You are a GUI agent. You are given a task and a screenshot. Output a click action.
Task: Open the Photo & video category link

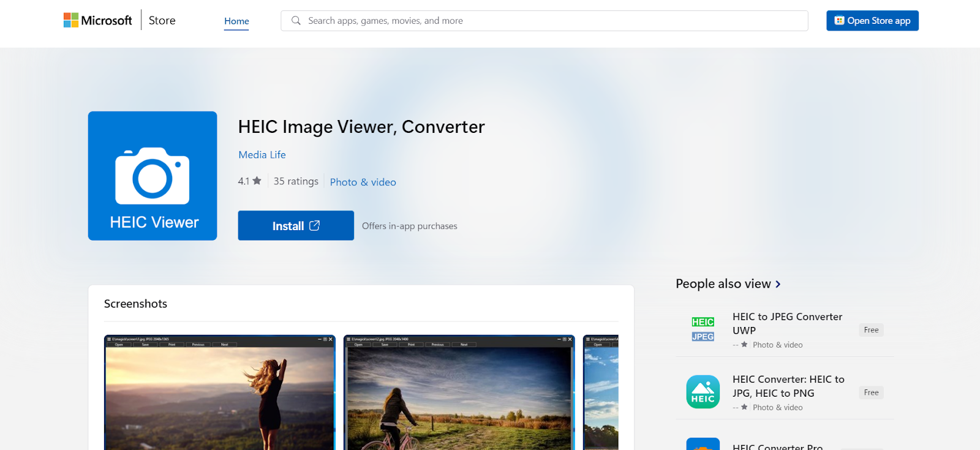pos(363,182)
